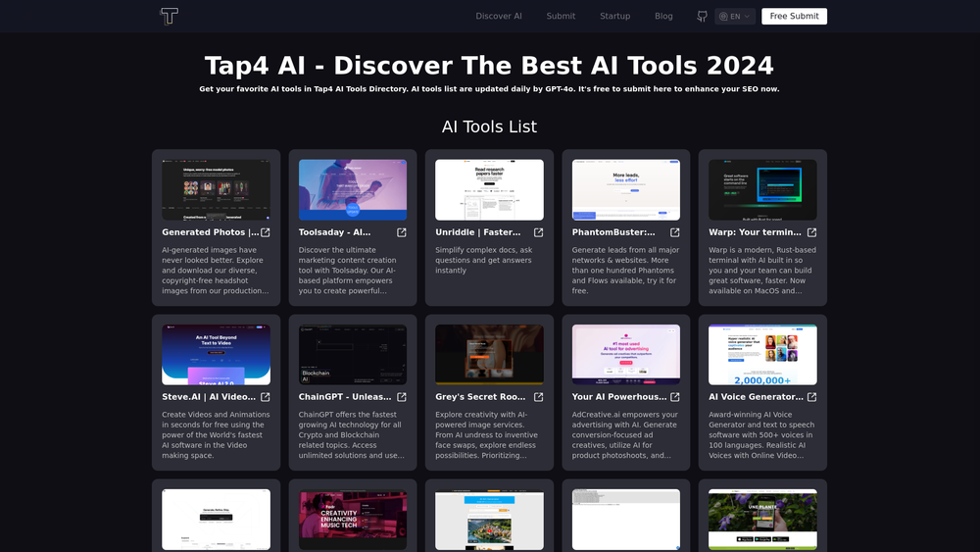Open external link icon for Grey's Secret Room
Viewport: 980px width, 552px height.
pos(538,397)
